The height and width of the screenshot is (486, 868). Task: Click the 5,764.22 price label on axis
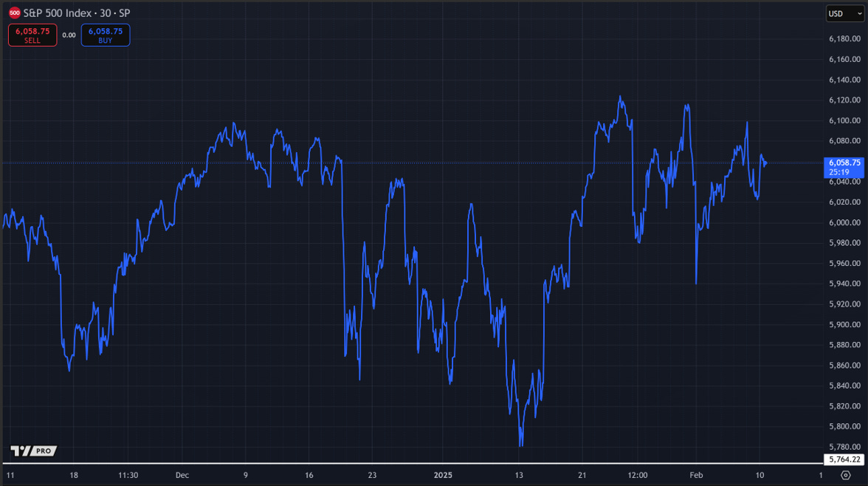coord(844,459)
